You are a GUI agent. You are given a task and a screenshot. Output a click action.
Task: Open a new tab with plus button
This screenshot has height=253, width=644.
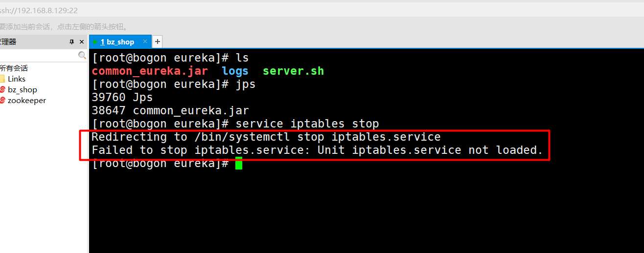[157, 42]
